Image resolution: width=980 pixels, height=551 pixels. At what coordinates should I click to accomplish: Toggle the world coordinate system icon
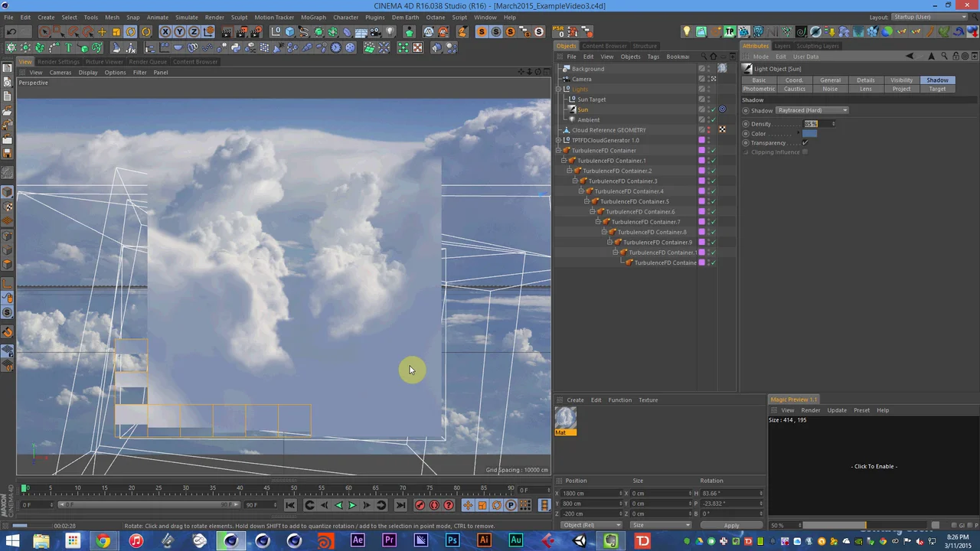click(209, 32)
